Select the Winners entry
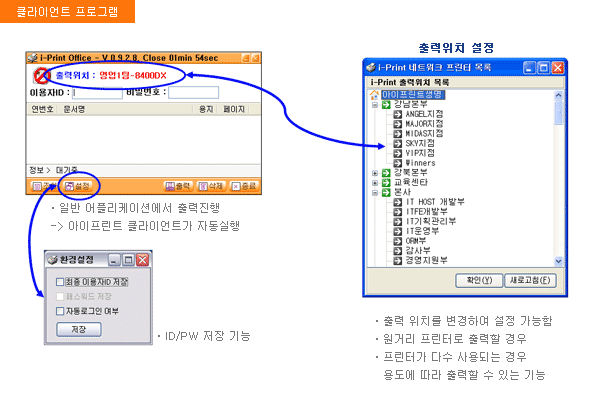590x400 pixels. point(420,163)
